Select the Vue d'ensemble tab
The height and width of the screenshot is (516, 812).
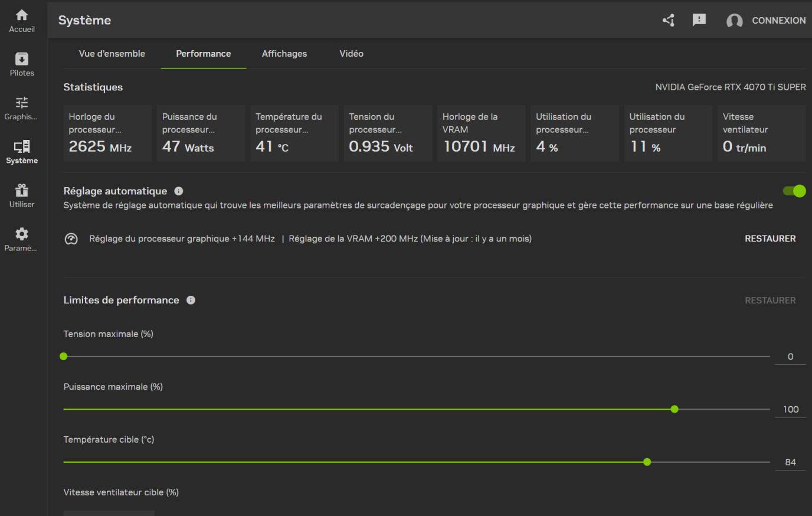(x=112, y=53)
